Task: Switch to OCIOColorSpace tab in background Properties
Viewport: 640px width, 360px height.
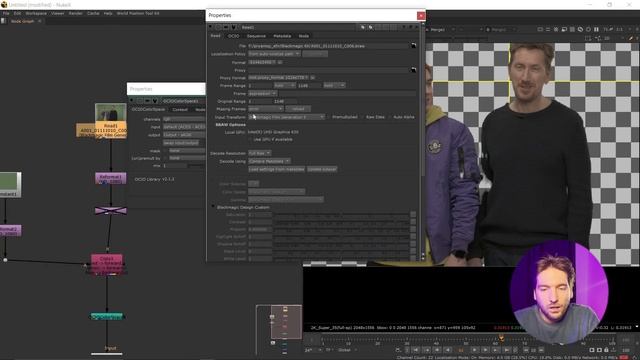Action: coord(148,109)
